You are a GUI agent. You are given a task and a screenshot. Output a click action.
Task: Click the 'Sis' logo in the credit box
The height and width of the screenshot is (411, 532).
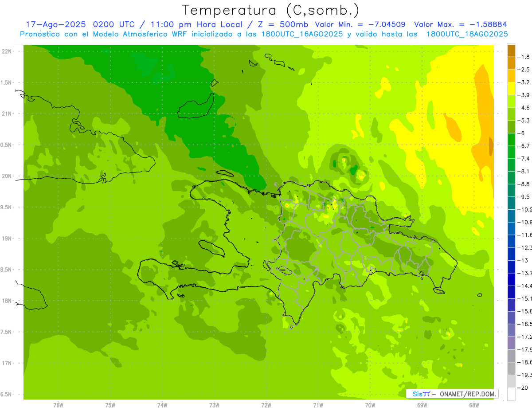417,394
